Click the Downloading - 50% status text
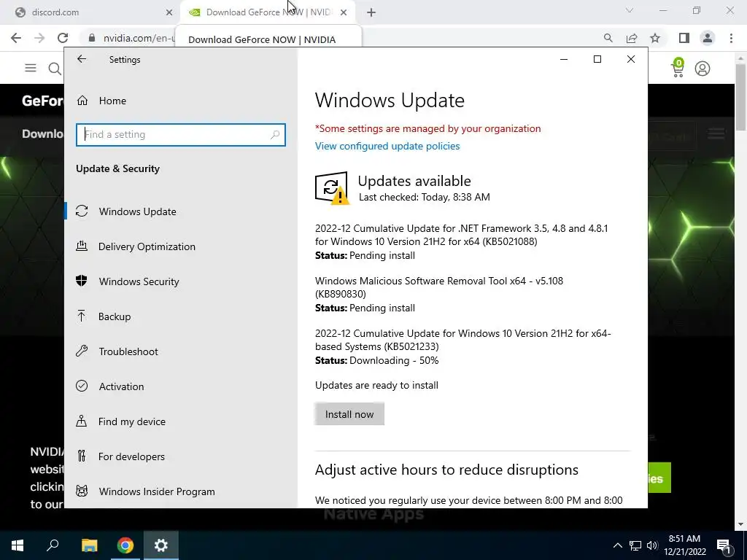The width and height of the screenshot is (747, 560). tap(394, 360)
